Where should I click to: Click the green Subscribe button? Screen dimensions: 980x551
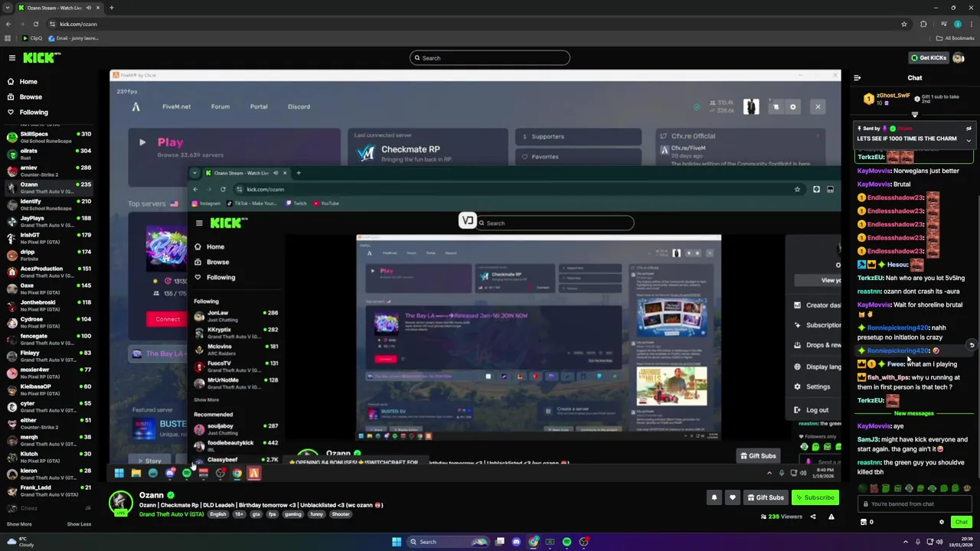tap(815, 497)
